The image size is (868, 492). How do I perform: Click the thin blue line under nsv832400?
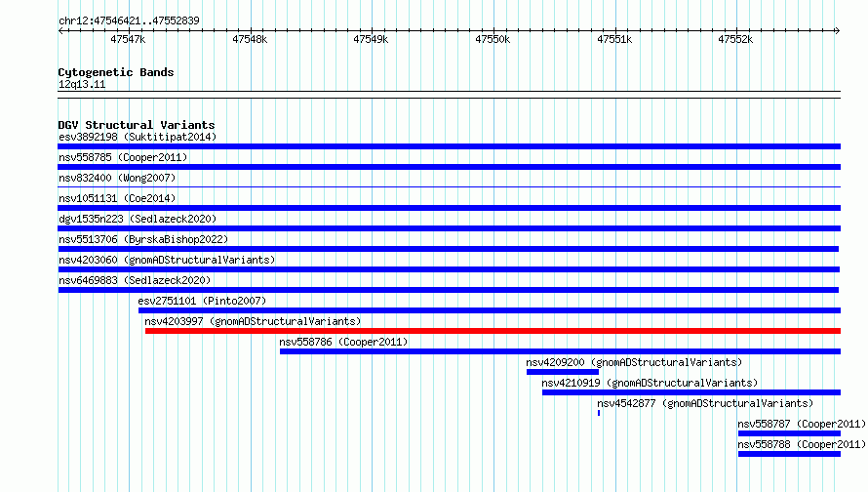click(449, 187)
